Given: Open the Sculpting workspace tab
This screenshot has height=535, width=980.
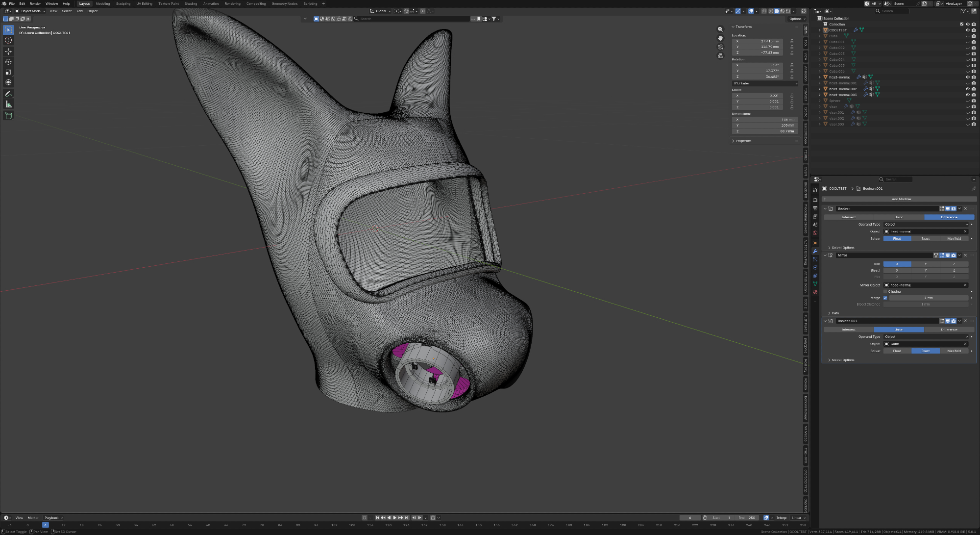Looking at the screenshot, I should (123, 3).
